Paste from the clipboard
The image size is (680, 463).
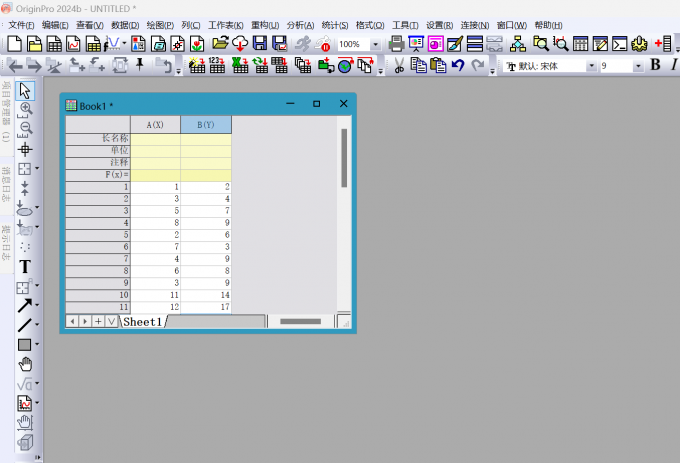[x=438, y=65]
